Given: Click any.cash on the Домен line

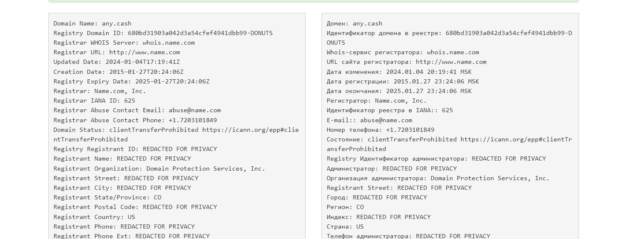Looking at the screenshot, I should click(x=367, y=23).
